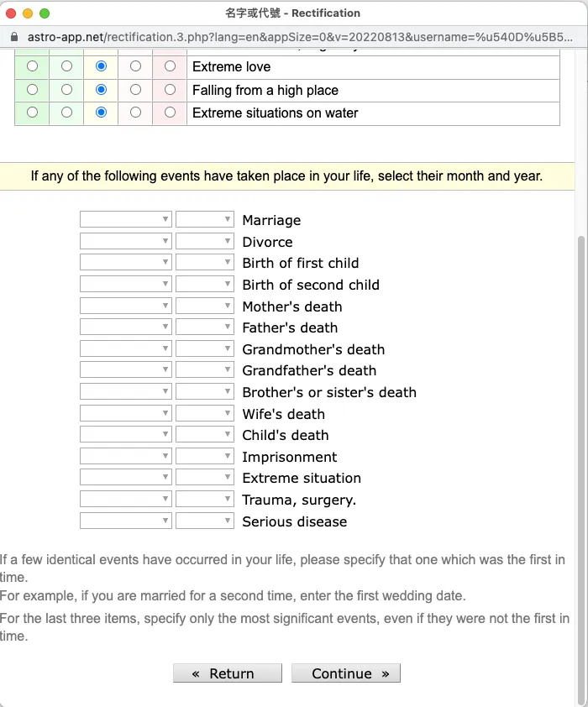The width and height of the screenshot is (588, 707).
Task: Click the green maximize window button
Action: pyautogui.click(x=45, y=13)
